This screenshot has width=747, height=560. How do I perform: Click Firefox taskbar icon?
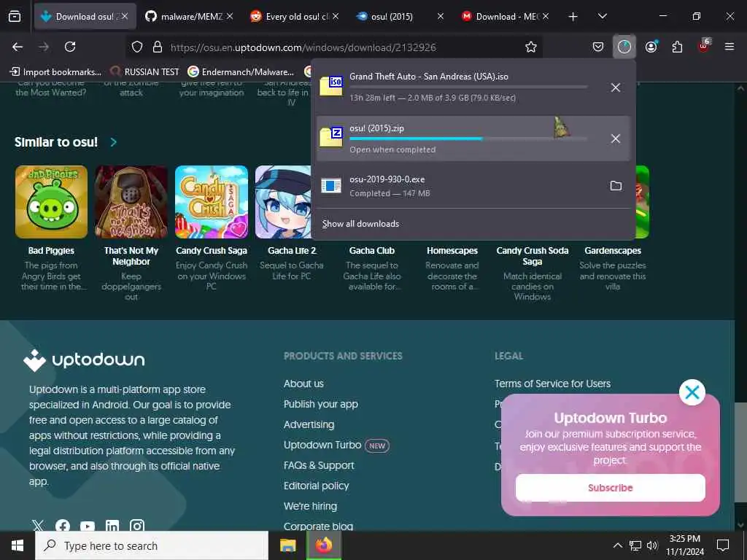[x=324, y=545]
